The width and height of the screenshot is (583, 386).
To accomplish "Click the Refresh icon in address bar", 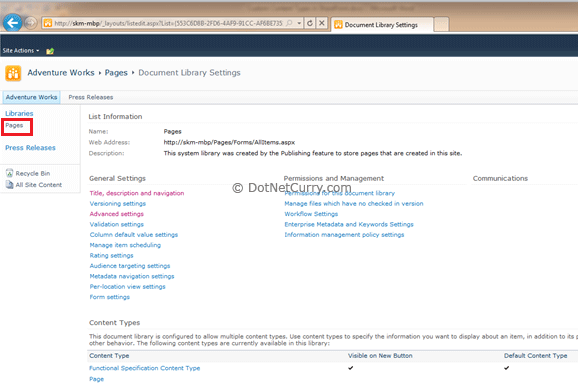I will [310, 23].
